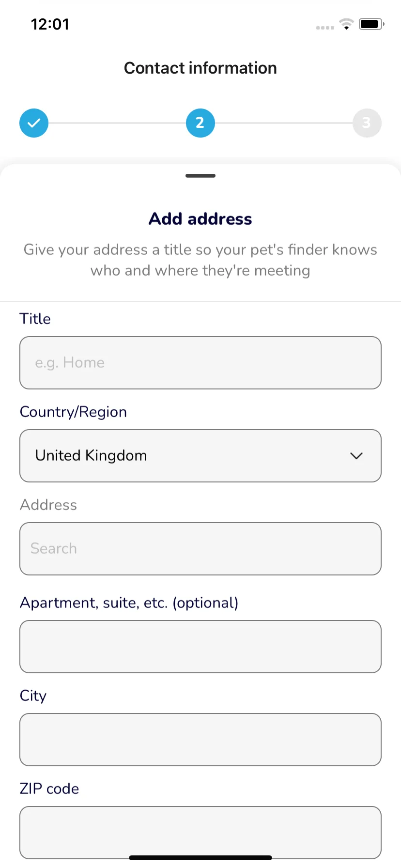Focus the Address Search field
401x868 pixels.
(x=200, y=549)
